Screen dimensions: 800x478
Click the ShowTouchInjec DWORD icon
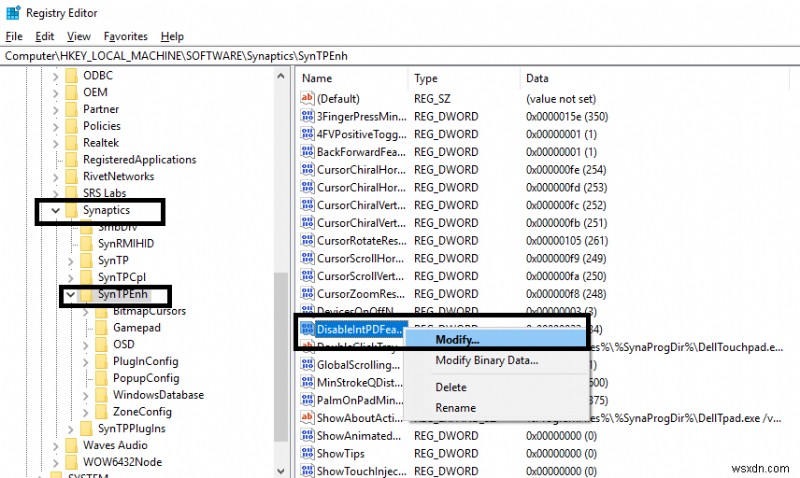click(307, 470)
